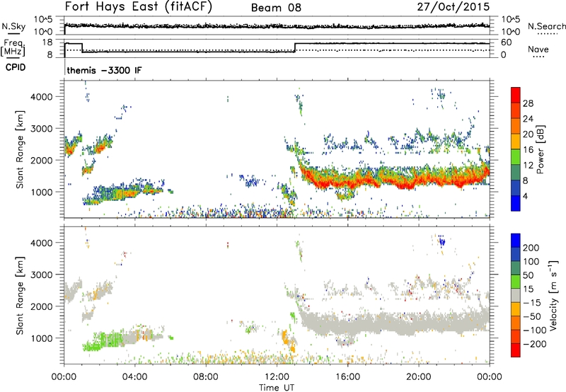The height and width of the screenshot is (392, 566).
Task: Click the '10^0' tick on the N.Sky axis
Action: (x=43, y=32)
